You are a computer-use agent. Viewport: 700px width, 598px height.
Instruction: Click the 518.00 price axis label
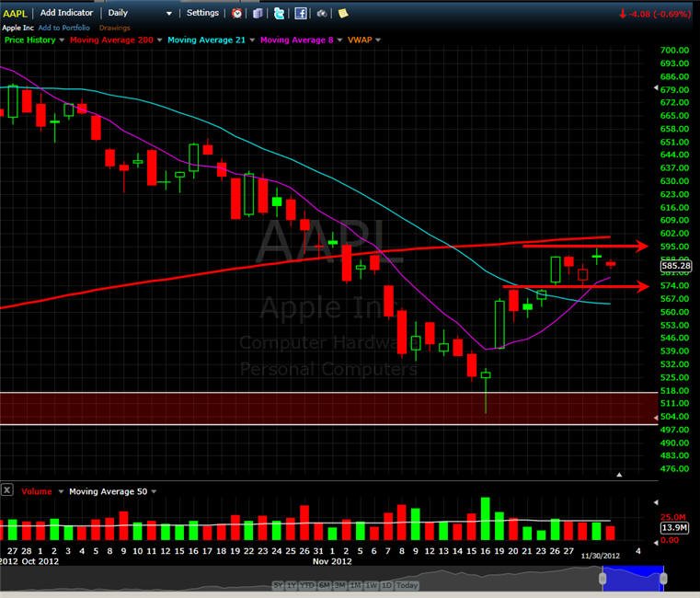point(674,391)
